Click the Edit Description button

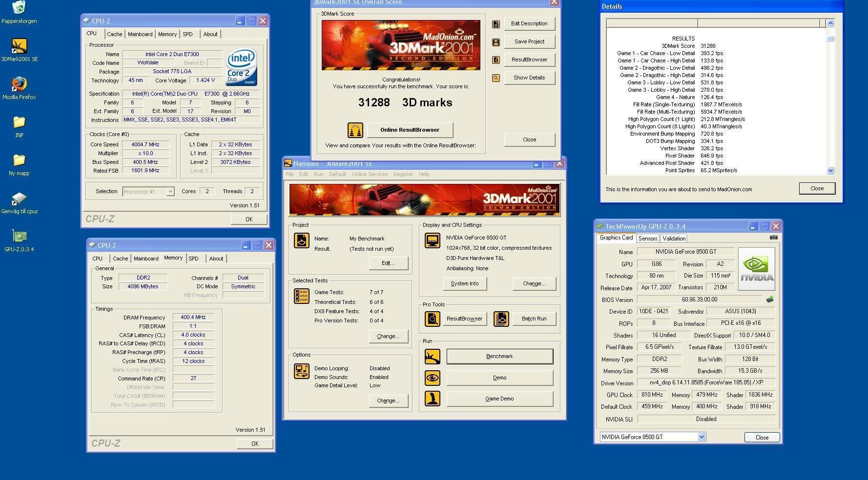click(529, 23)
